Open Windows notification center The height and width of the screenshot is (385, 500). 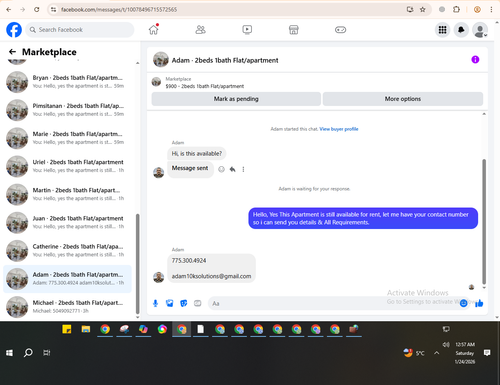pyautogui.click(x=487, y=353)
